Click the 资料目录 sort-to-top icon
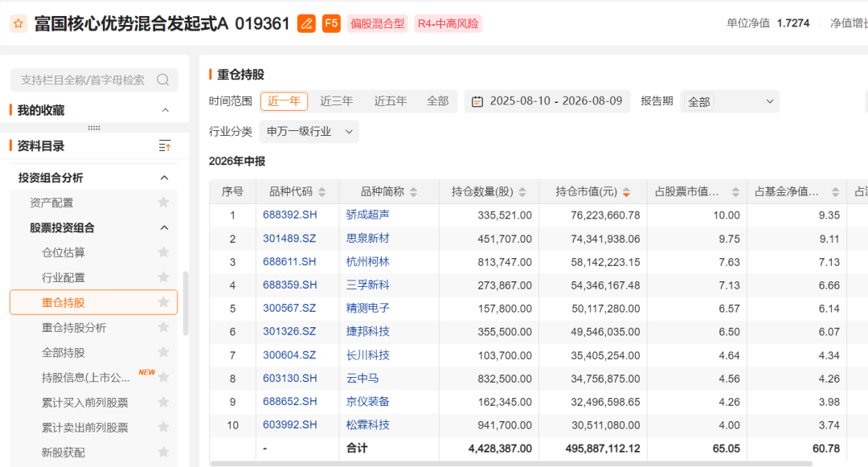The width and height of the screenshot is (868, 467). (x=165, y=146)
